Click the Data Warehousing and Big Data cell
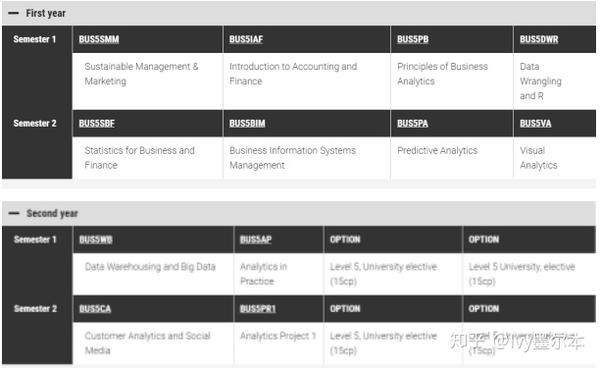Viewport: 600px width, 369px height. [x=153, y=274]
